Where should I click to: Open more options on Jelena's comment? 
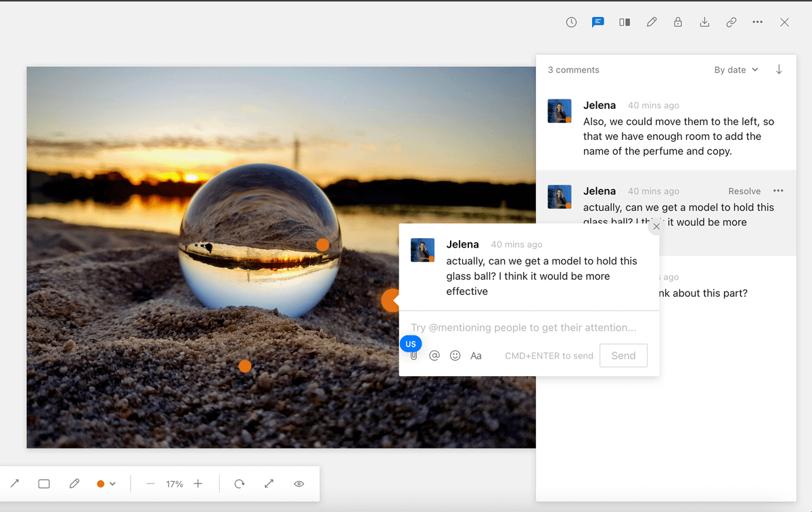tap(778, 191)
